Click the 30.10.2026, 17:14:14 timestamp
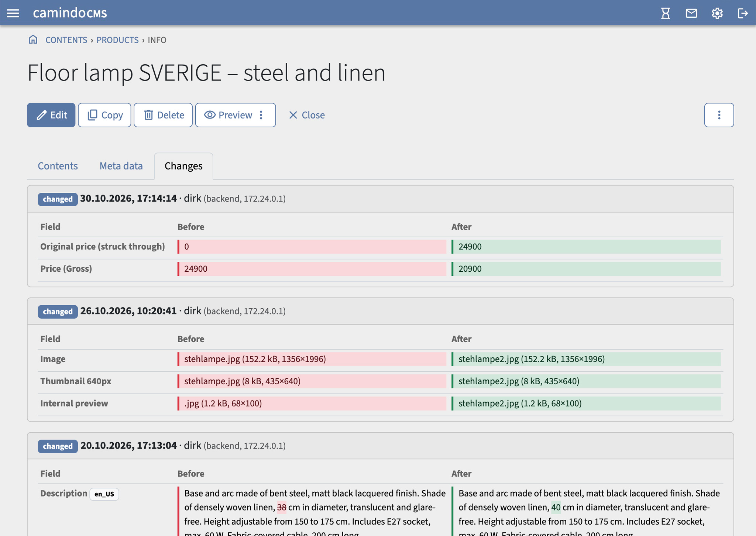 tap(128, 199)
